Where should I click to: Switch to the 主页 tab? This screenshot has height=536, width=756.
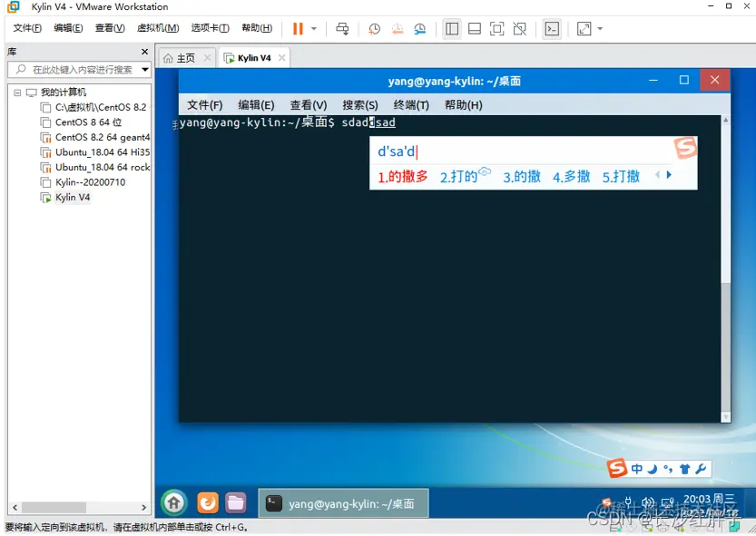(185, 56)
